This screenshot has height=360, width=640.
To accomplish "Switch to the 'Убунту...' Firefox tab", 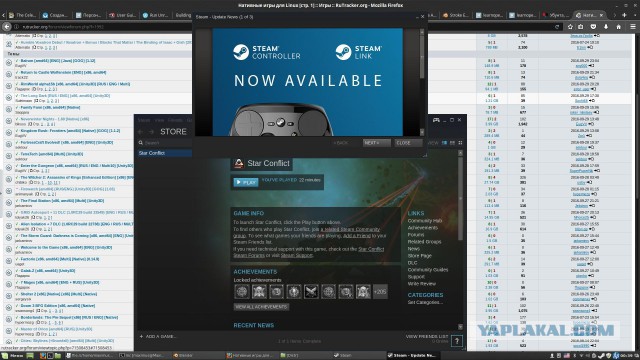I will (556, 15).
